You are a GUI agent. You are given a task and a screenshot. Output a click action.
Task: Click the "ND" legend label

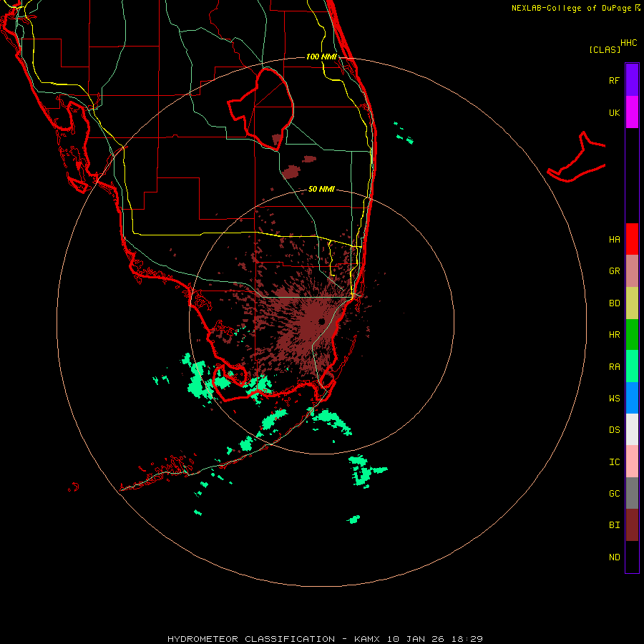(x=614, y=557)
